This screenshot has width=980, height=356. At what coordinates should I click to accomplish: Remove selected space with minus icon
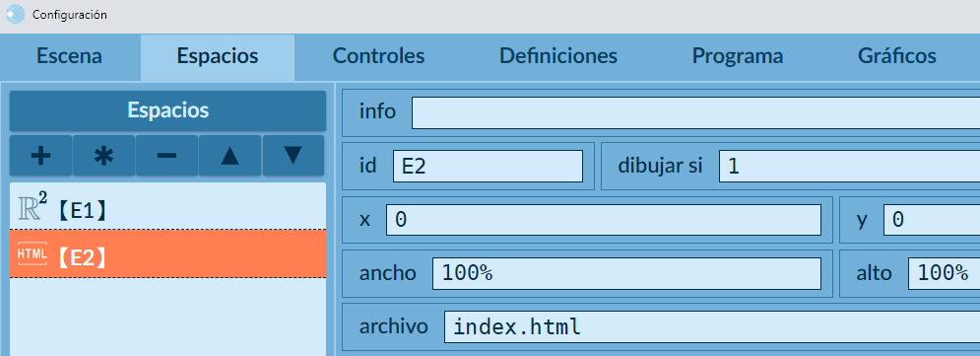pos(166,156)
